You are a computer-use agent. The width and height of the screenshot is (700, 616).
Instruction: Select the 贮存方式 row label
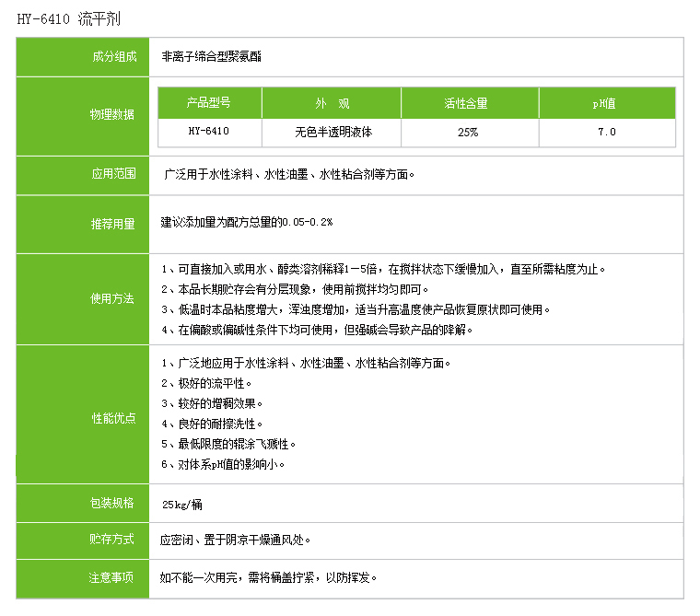click(x=112, y=540)
